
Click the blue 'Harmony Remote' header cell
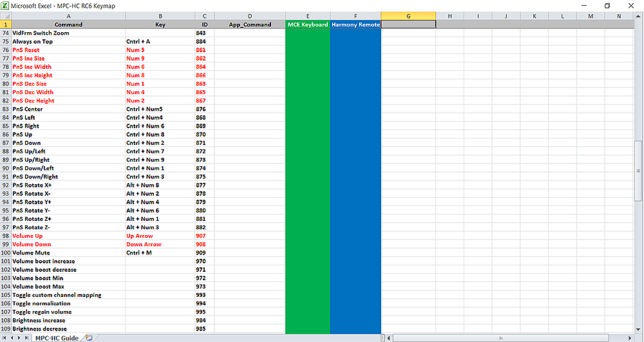click(355, 24)
